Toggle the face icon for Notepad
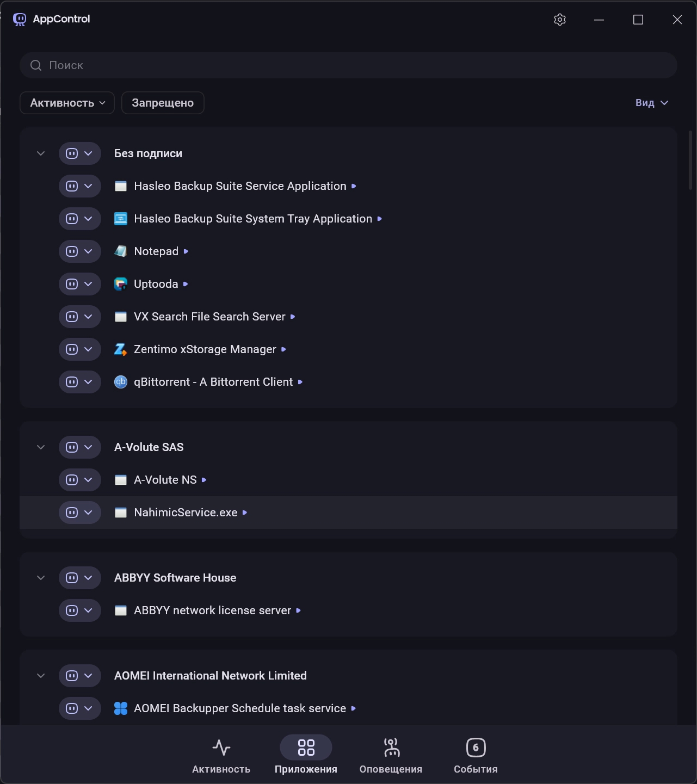Viewport: 697px width, 784px height. (72, 251)
